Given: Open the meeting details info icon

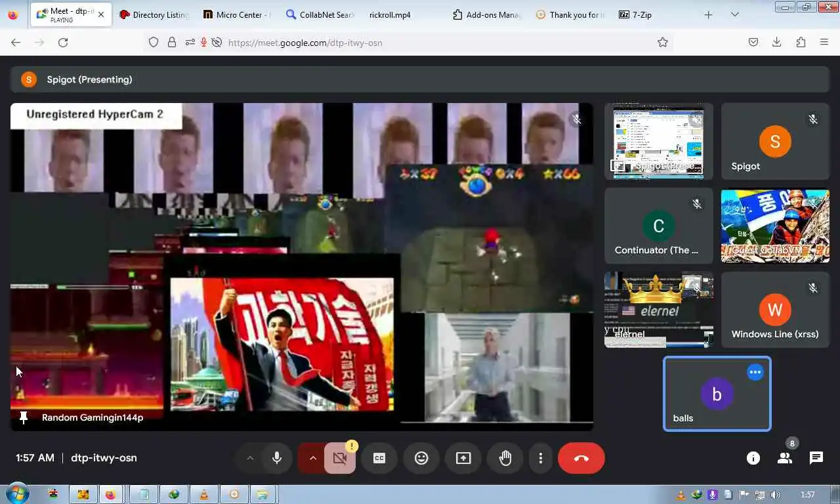Looking at the screenshot, I should pyautogui.click(x=753, y=458).
